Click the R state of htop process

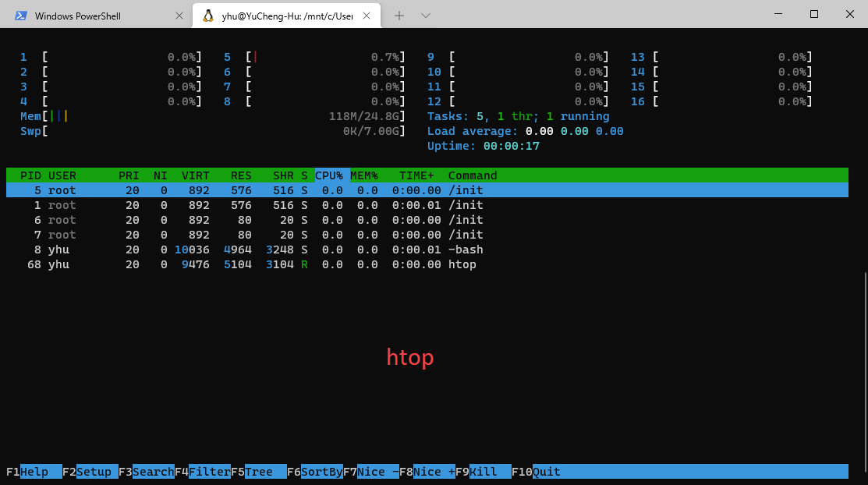[x=304, y=264]
